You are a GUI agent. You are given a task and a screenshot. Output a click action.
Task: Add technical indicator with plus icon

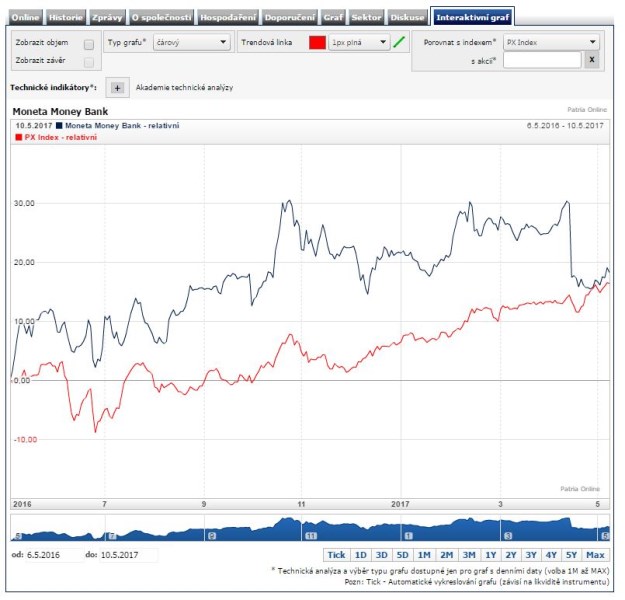click(x=116, y=88)
